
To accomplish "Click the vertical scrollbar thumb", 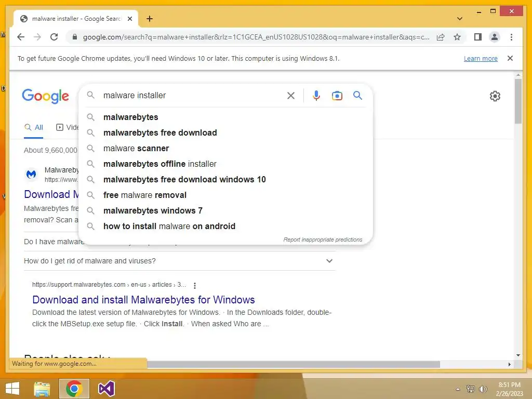I will pos(518,101).
